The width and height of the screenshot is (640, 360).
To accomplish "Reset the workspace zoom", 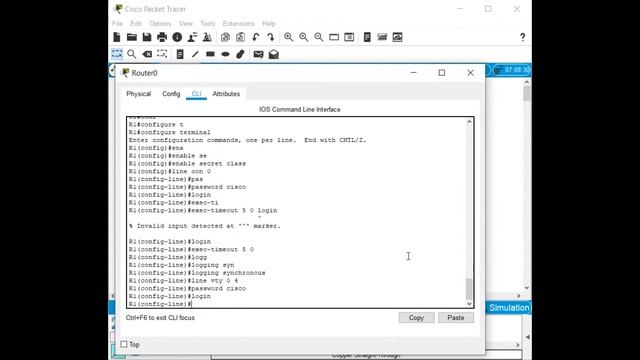I will (304, 37).
